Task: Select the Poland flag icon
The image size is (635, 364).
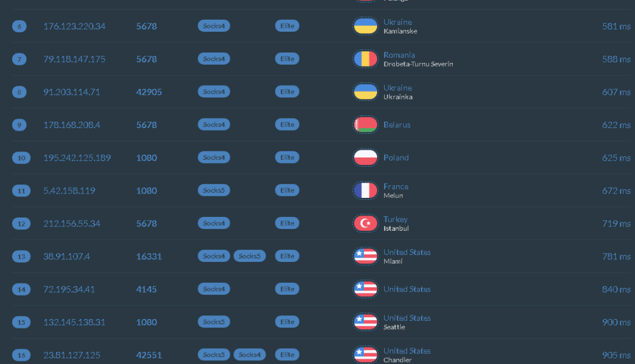Action: pos(365,158)
